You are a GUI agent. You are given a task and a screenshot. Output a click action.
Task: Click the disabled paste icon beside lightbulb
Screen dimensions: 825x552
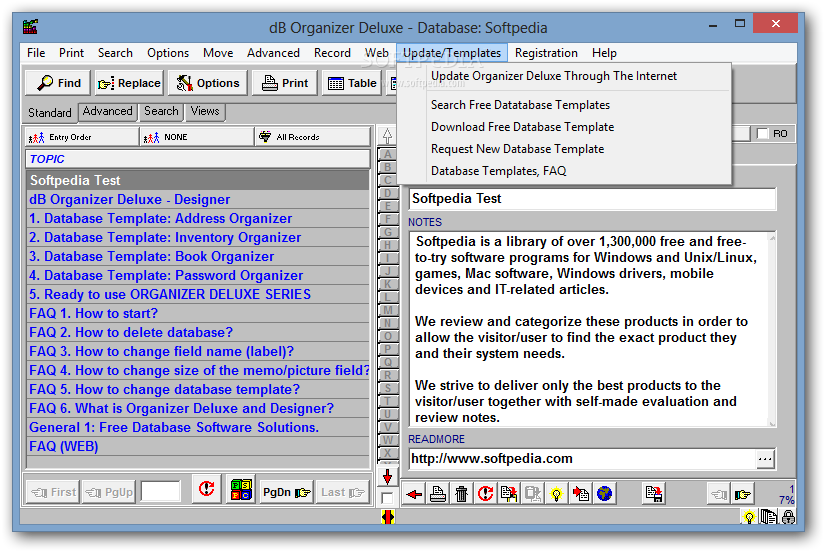click(532, 494)
